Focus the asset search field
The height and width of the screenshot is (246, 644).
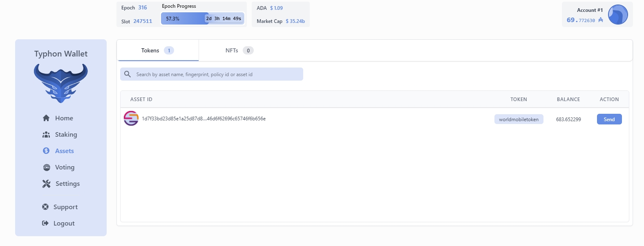(x=217, y=74)
